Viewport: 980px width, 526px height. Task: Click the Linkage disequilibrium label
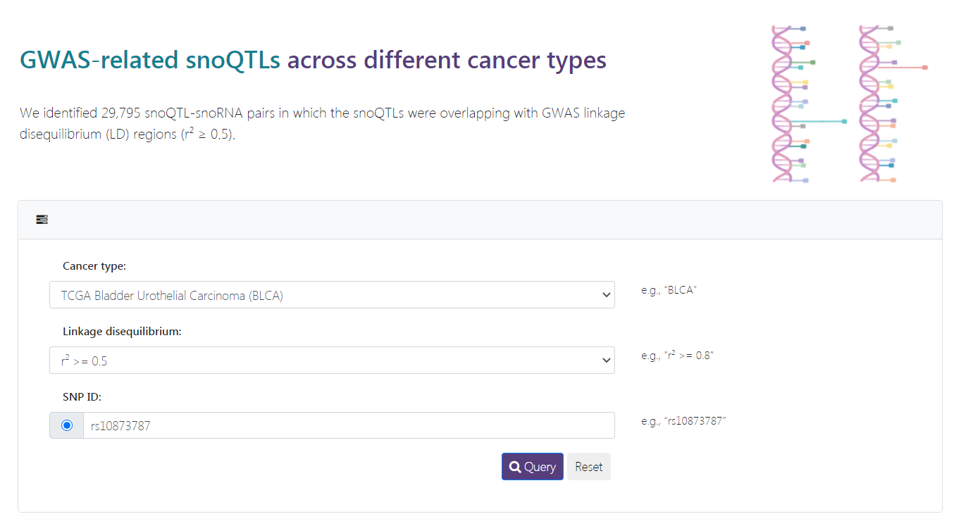122,332
